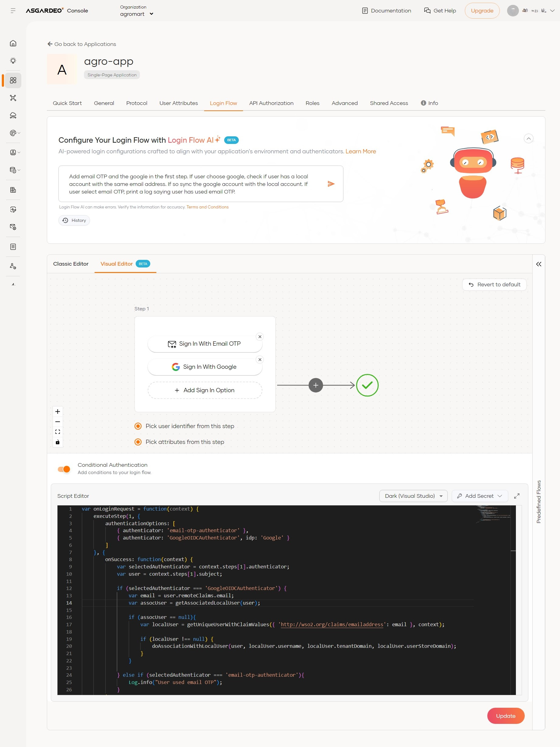Screen dimensions: 560x747
Task: Remove Sign In With Email OTP option
Action: (259, 337)
